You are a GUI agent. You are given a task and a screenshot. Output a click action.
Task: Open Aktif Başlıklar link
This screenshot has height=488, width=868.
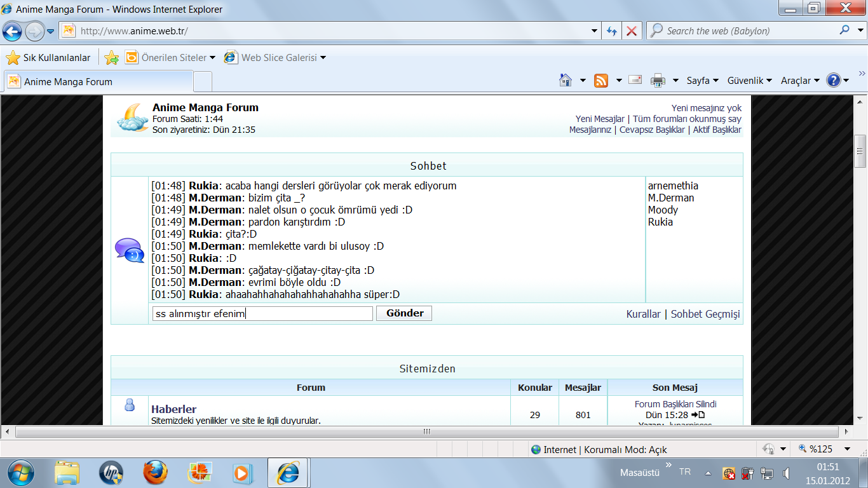pyautogui.click(x=717, y=130)
